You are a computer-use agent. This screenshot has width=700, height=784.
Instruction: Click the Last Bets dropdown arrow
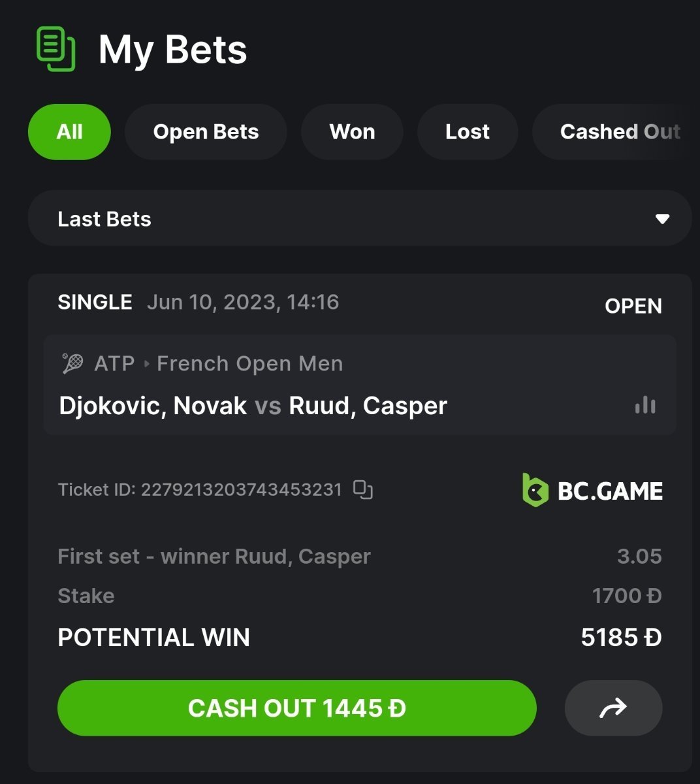pyautogui.click(x=662, y=219)
